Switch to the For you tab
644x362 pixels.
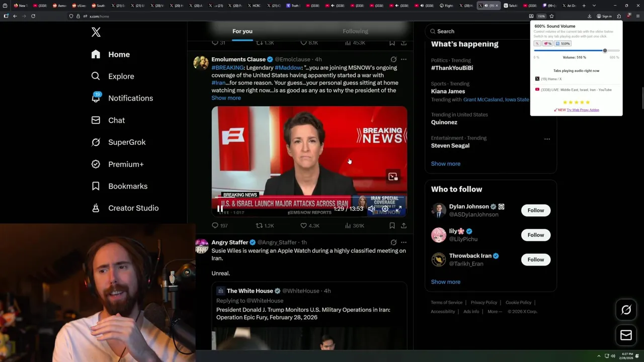pos(243,31)
